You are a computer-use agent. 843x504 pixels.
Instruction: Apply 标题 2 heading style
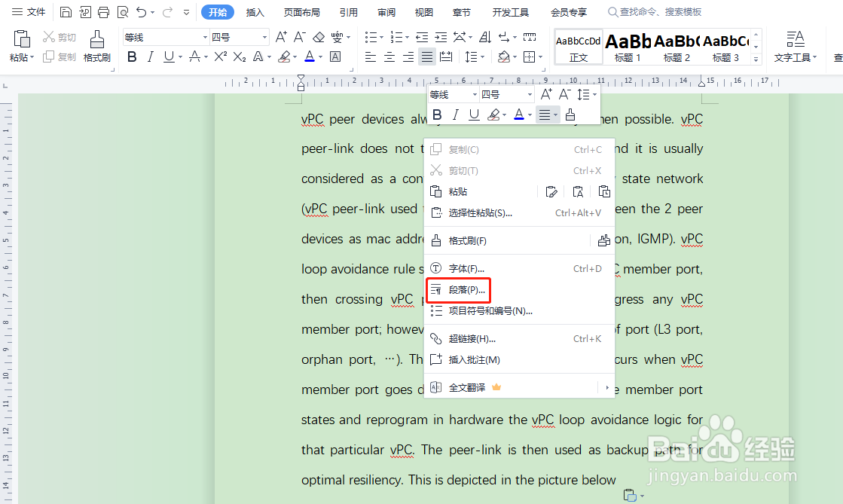(x=677, y=47)
